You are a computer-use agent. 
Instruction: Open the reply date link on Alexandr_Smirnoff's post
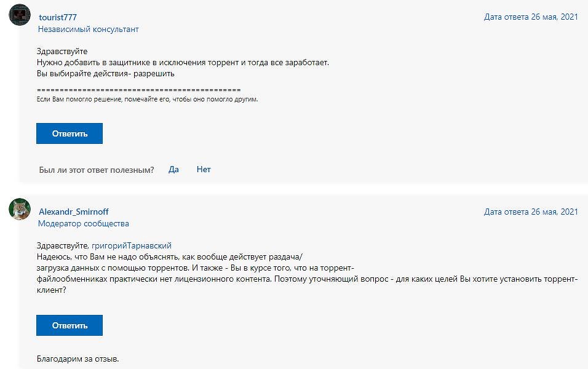(531, 212)
